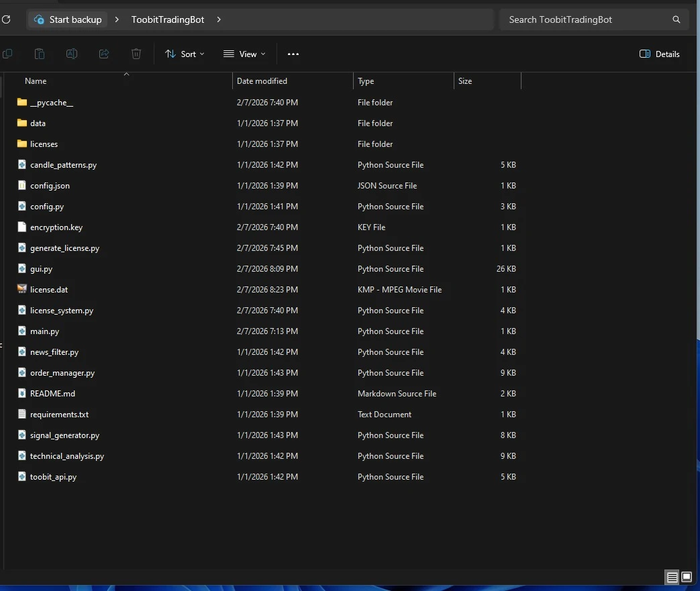Expand chevron after ToobitTradingBot breadcrumb
The height and width of the screenshot is (591, 700).
(x=219, y=19)
